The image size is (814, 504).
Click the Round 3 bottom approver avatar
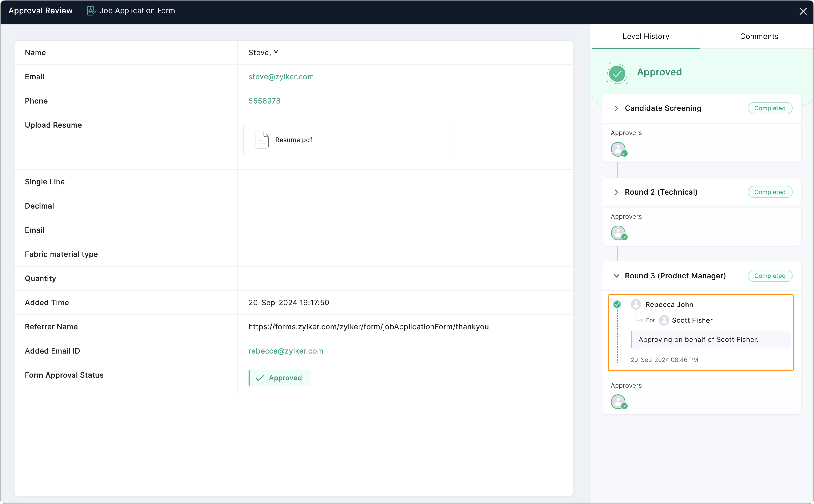pos(618,402)
